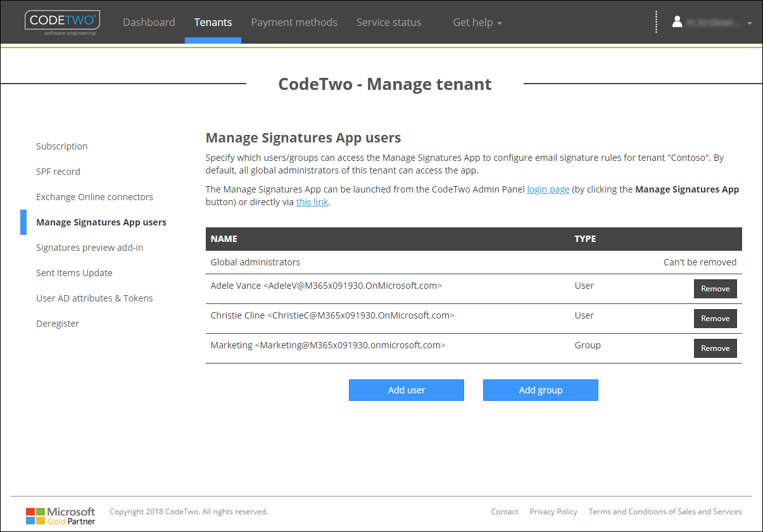Click the Microsoft Gold Partner logo
The image size is (763, 532).
tap(61, 516)
